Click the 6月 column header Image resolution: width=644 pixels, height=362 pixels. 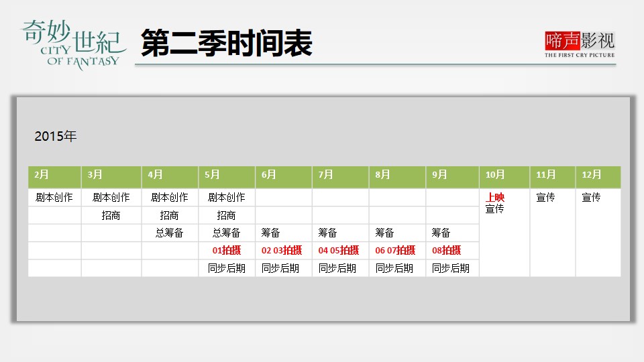coord(283,177)
